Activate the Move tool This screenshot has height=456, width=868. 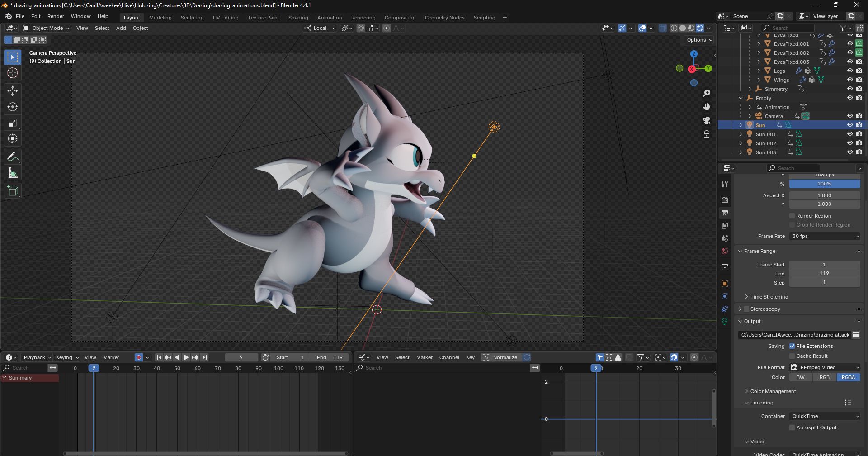click(x=13, y=91)
